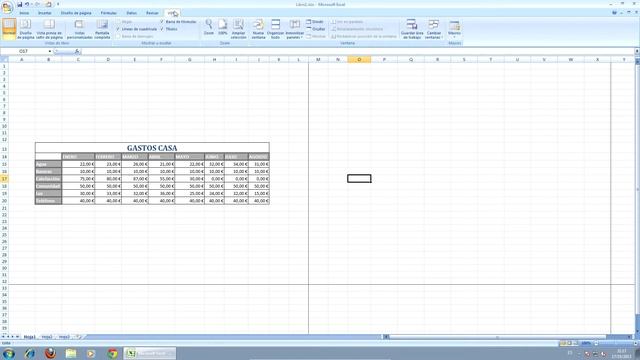Select the Normal view button
The height and width of the screenshot is (360, 640).
[x=9, y=29]
